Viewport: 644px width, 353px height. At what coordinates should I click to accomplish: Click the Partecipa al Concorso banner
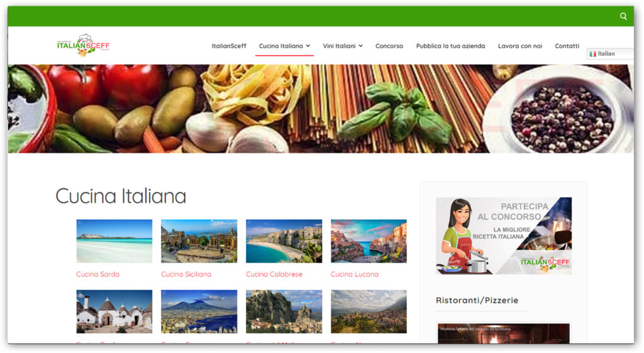504,236
